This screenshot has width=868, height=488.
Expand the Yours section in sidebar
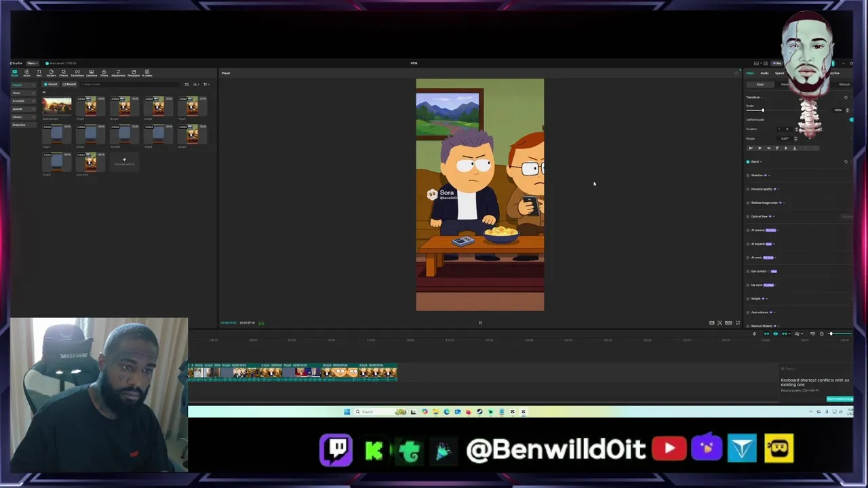[24, 93]
